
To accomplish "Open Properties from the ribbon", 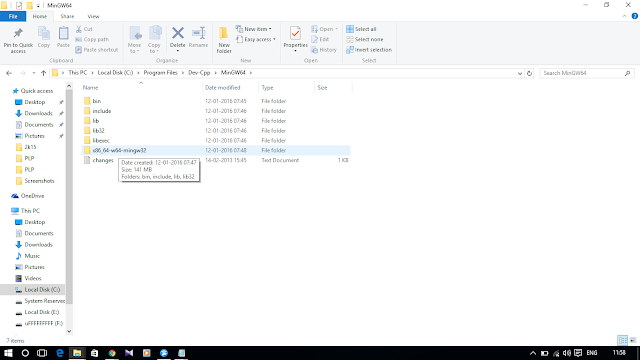I will (x=295, y=38).
